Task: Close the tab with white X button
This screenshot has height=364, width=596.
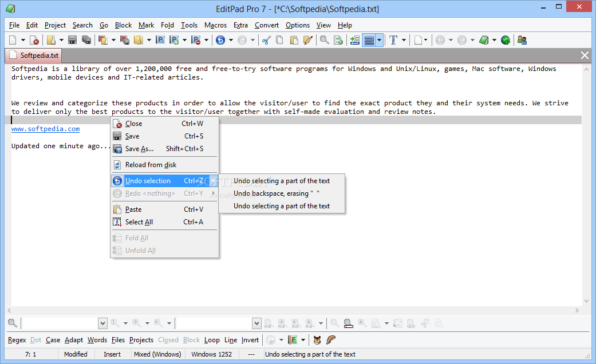Action: [585, 56]
